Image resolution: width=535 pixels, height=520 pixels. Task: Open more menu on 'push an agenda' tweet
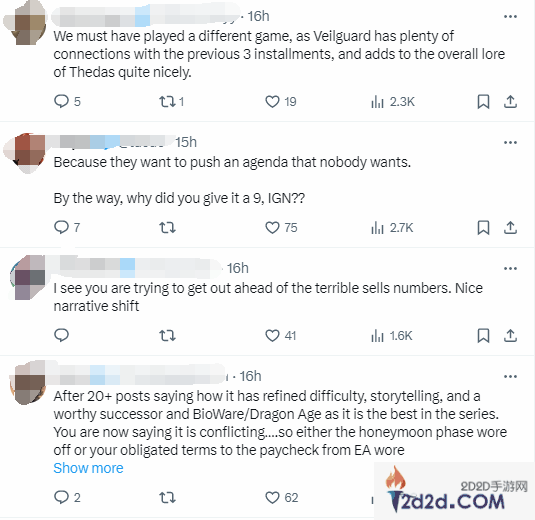(510, 142)
